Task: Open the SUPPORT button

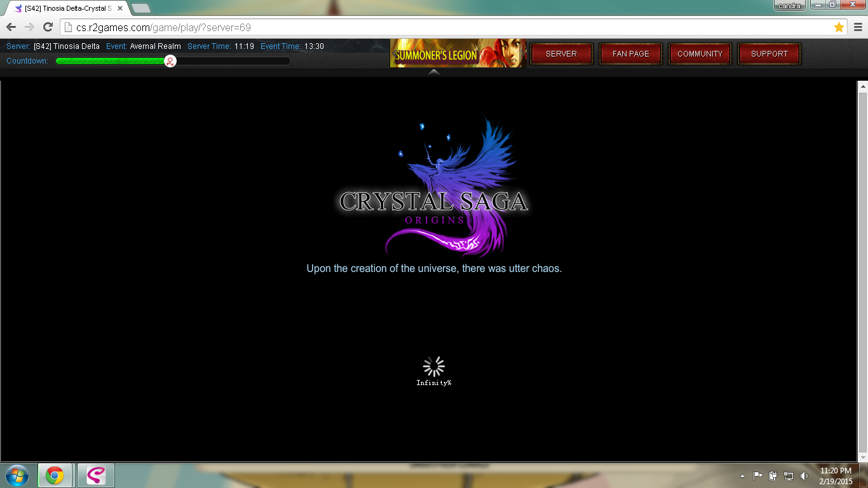Action: 769,54
